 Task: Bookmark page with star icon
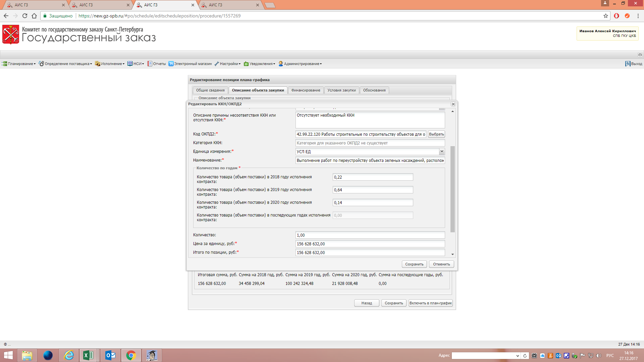[605, 16]
